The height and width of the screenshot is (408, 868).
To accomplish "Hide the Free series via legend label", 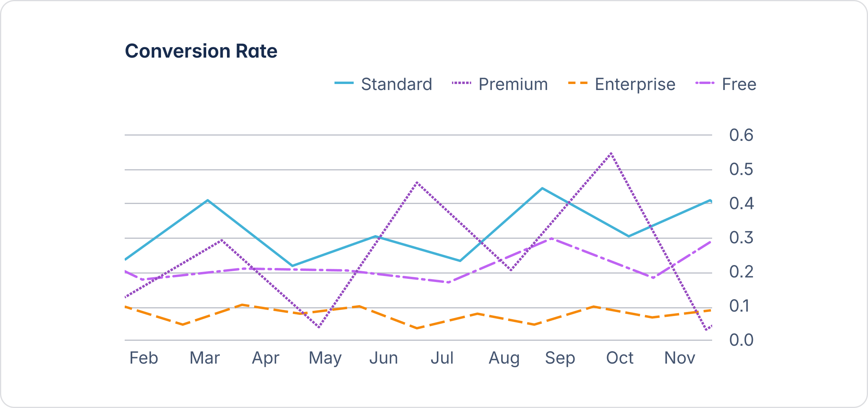I will tap(739, 84).
